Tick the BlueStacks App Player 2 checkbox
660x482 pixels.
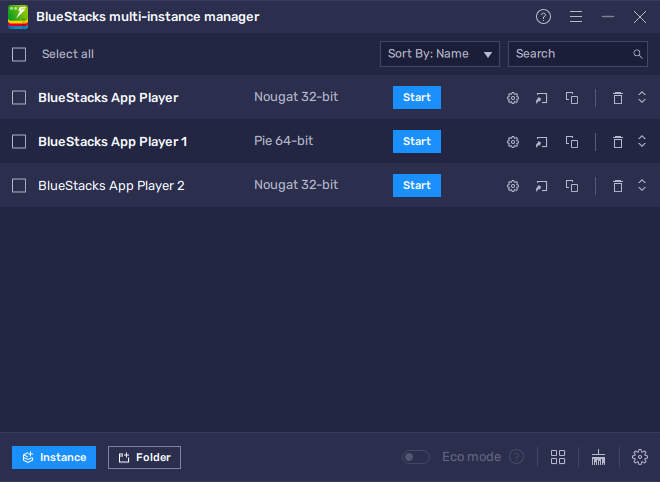(19, 186)
